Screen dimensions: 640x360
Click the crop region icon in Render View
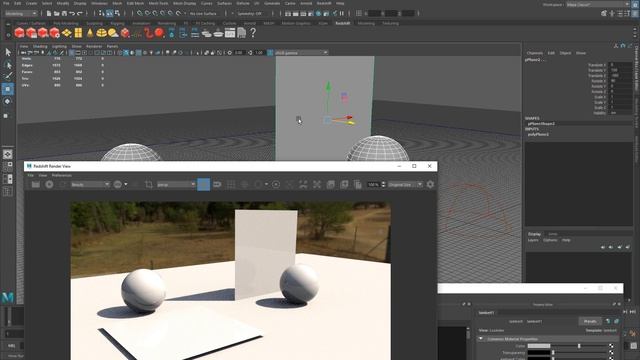point(149,184)
